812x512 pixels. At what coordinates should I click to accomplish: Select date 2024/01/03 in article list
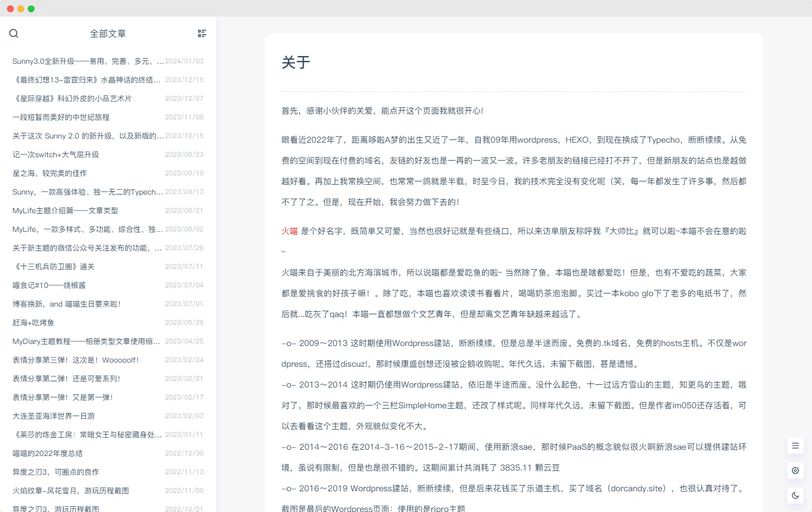pos(184,61)
